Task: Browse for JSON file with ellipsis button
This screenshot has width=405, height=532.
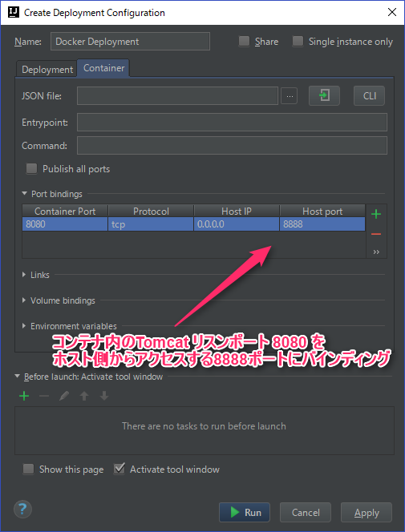Action: 290,96
